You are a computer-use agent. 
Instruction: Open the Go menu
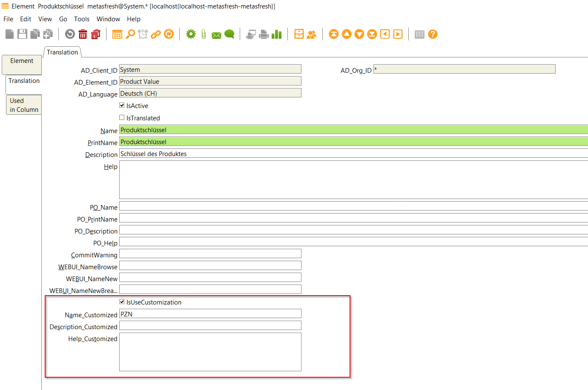[63, 19]
